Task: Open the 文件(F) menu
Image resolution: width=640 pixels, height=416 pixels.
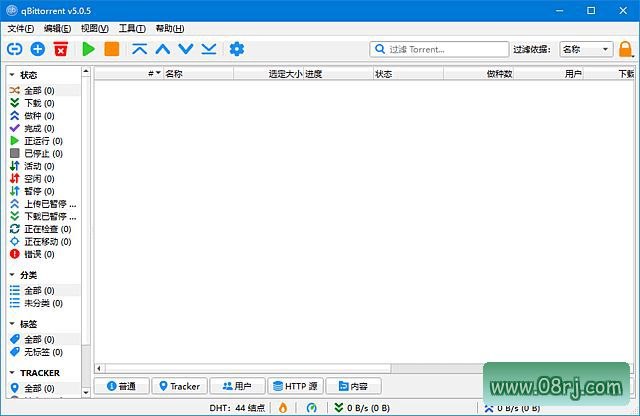Action: [20, 28]
